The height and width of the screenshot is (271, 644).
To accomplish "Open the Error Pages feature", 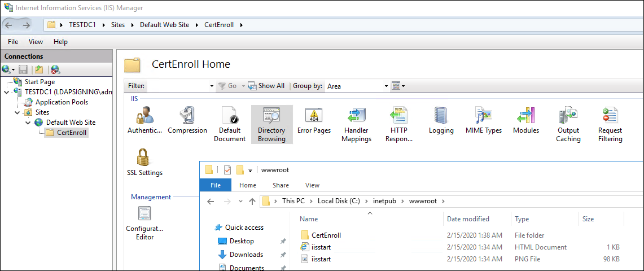I will pos(314,120).
